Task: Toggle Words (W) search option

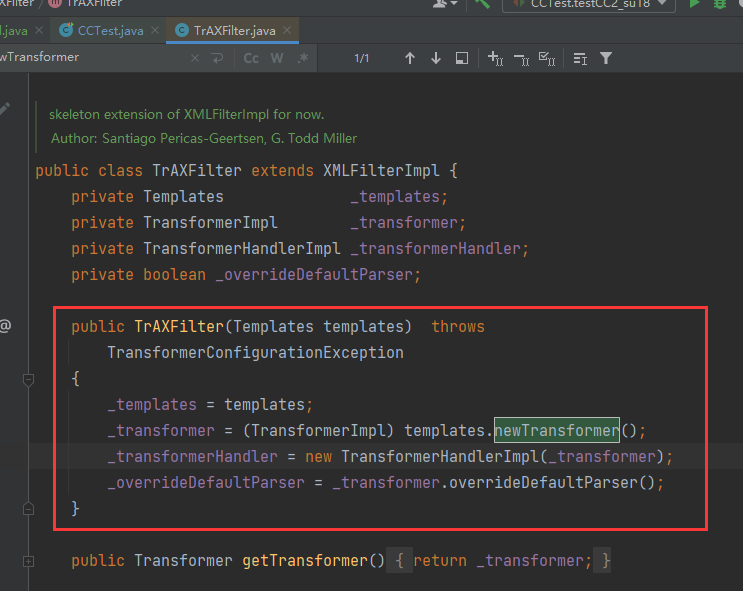Action: tap(277, 58)
